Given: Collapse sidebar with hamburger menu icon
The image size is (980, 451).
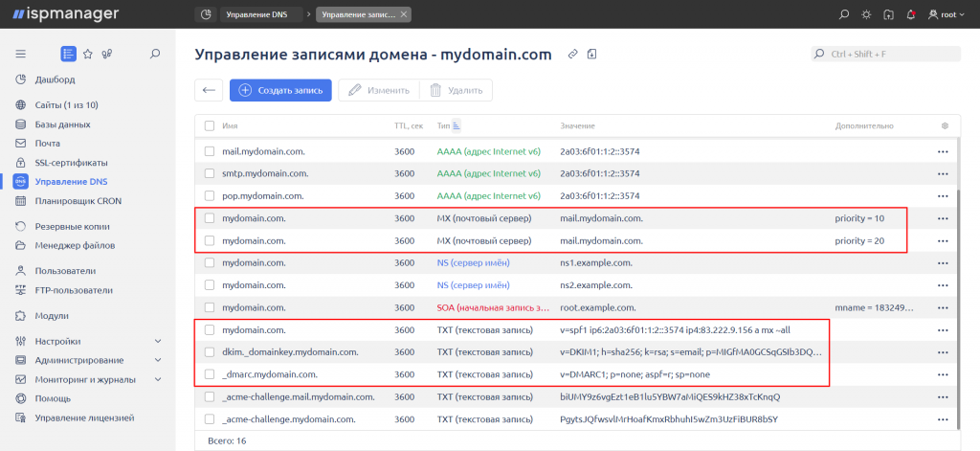Looking at the screenshot, I should [x=21, y=54].
